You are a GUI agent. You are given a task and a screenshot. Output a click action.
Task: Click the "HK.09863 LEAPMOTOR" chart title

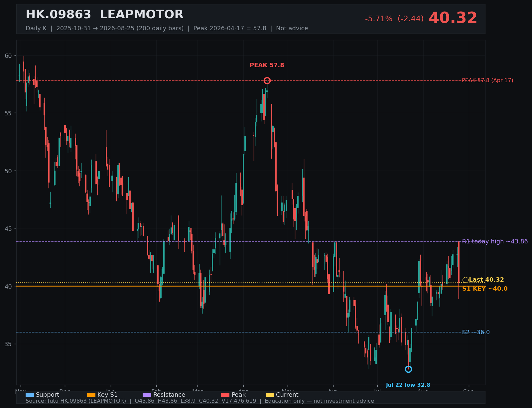click(104, 15)
